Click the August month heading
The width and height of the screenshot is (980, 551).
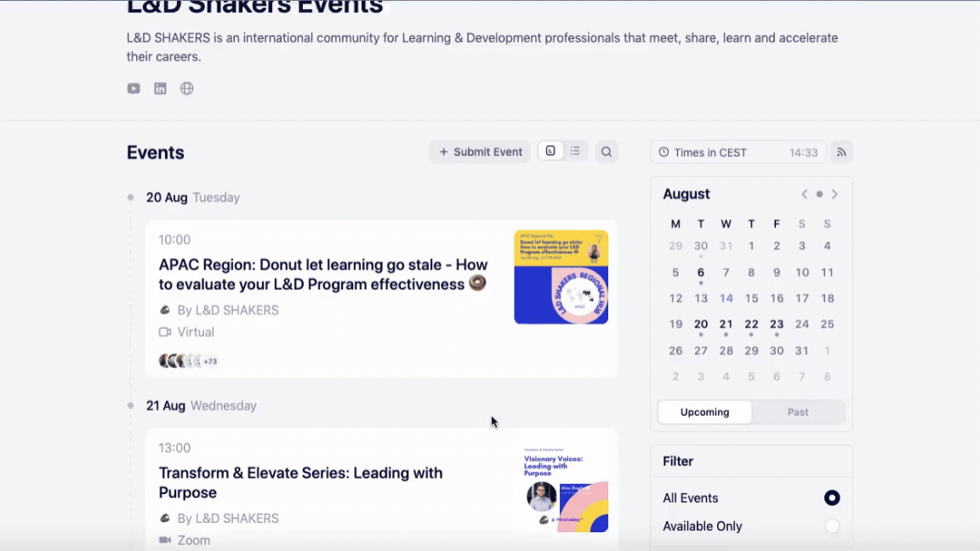click(687, 194)
